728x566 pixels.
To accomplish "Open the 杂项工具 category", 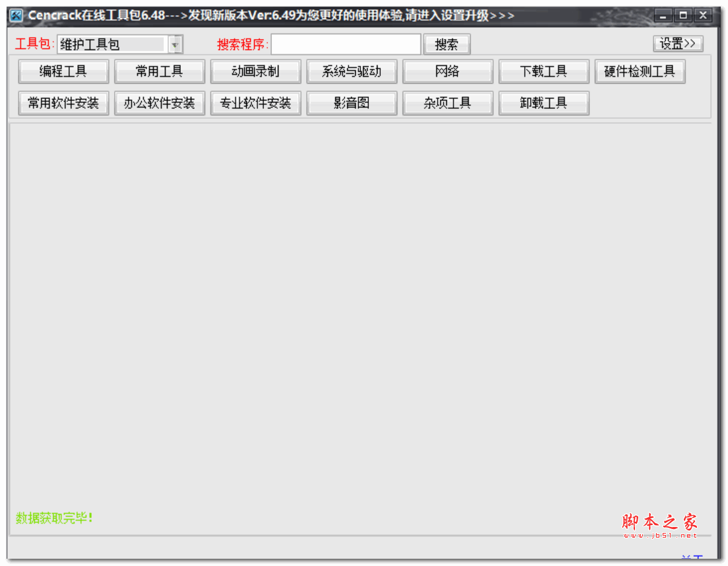I will (447, 102).
